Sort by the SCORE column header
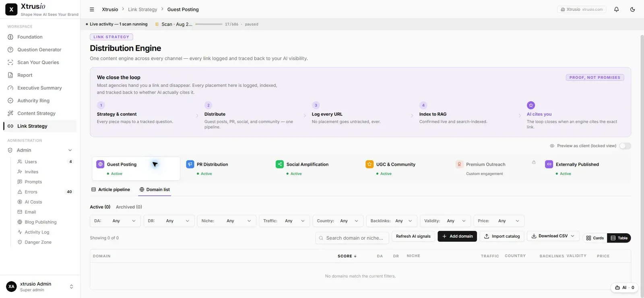 [x=347, y=256]
